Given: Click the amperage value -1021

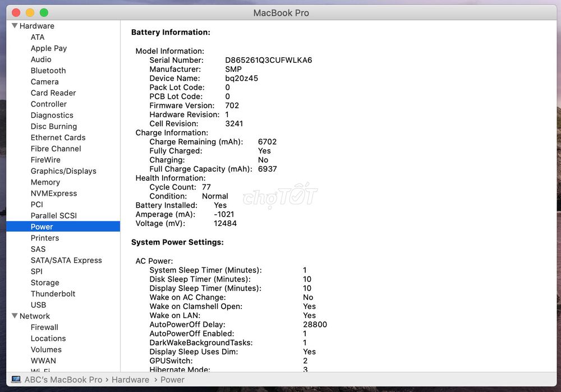Looking at the screenshot, I should coord(224,214).
